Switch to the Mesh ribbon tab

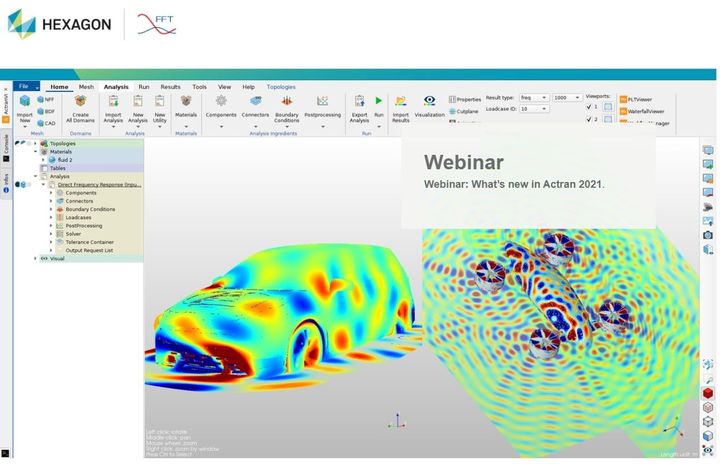coord(86,87)
